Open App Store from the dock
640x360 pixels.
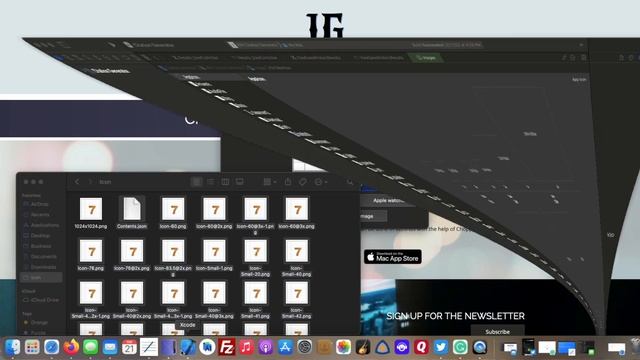tap(285, 347)
